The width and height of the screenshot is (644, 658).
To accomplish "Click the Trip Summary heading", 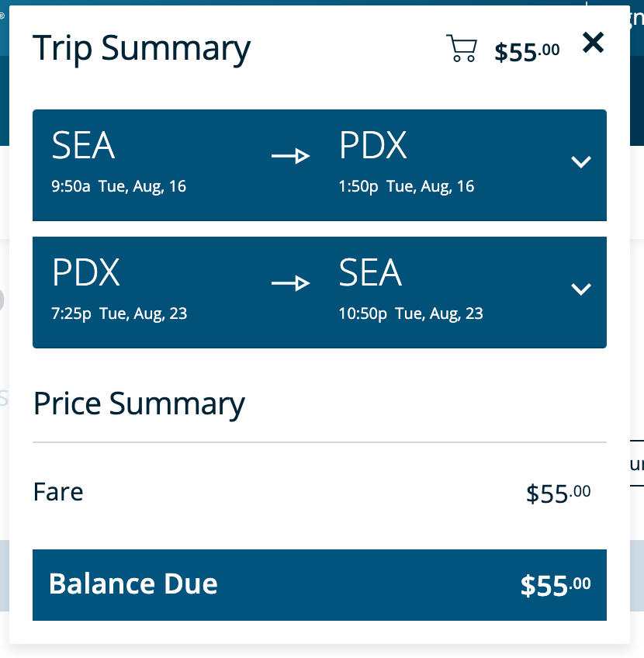I will tap(141, 48).
